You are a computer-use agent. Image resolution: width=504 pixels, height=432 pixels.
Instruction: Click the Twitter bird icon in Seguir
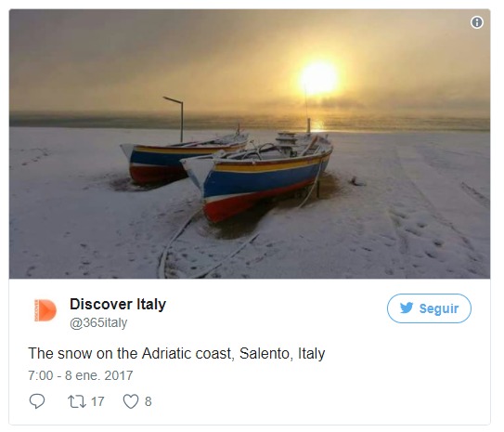click(407, 308)
